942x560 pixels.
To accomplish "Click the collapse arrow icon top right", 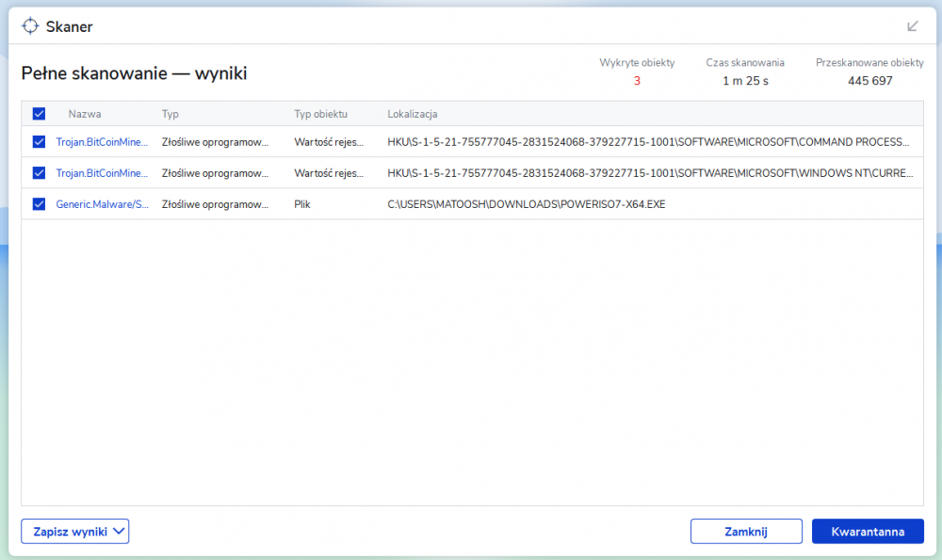I will 913,26.
